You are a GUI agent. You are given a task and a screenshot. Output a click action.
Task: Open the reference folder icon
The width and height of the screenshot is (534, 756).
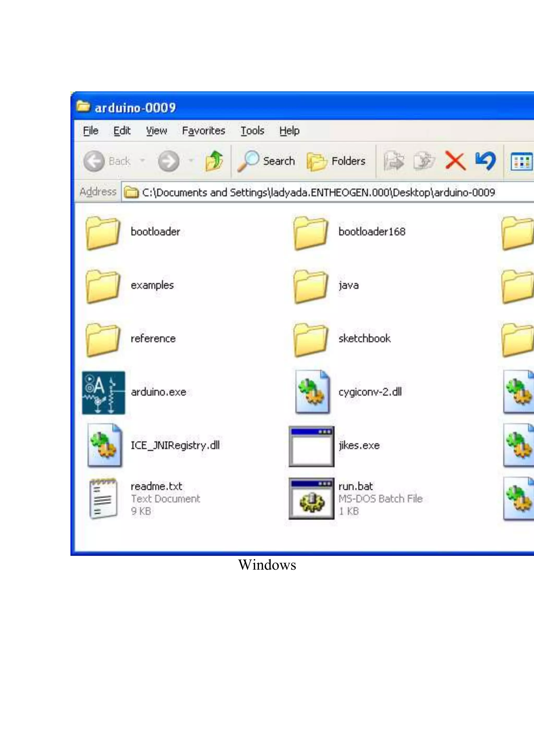(x=103, y=340)
